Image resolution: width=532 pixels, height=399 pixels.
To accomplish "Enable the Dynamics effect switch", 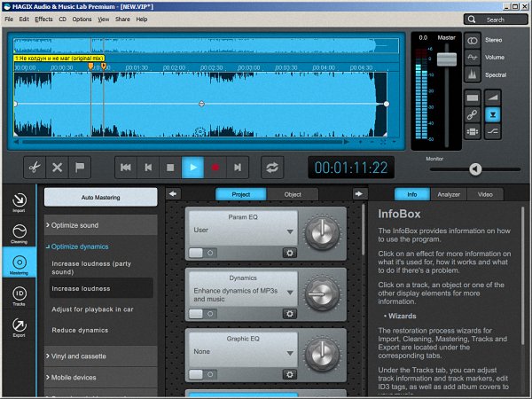I will [200, 313].
